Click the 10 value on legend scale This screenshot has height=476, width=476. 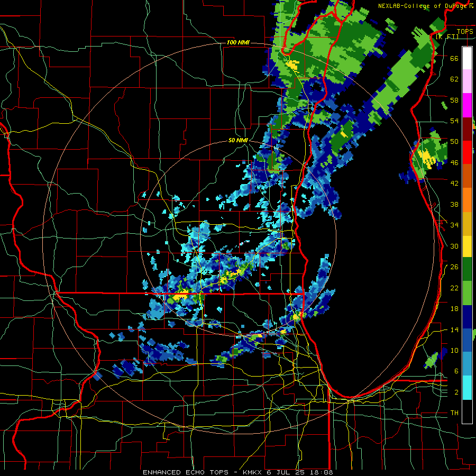click(454, 350)
